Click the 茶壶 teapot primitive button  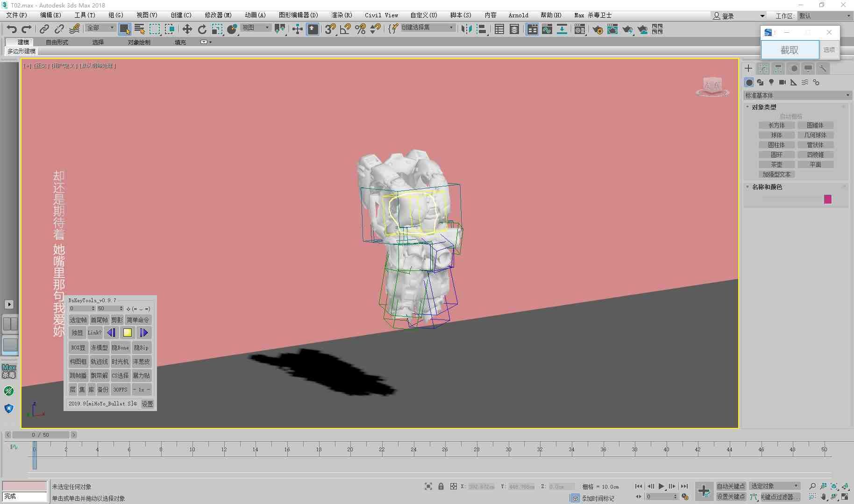click(776, 164)
